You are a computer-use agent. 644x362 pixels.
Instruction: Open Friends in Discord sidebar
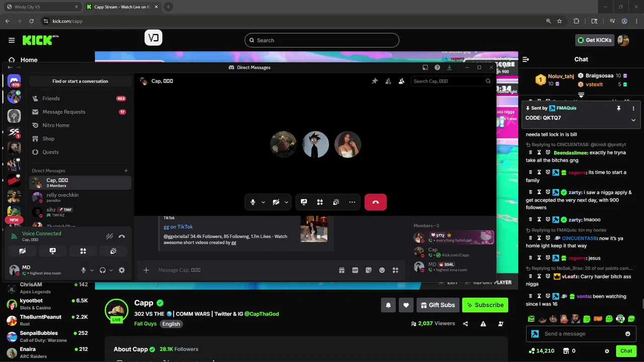point(80,99)
